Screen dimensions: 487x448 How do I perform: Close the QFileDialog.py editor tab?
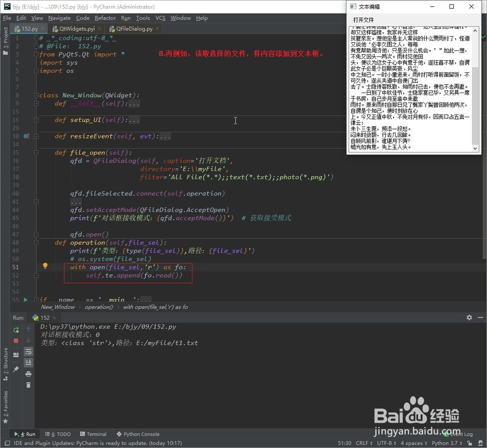point(157,29)
